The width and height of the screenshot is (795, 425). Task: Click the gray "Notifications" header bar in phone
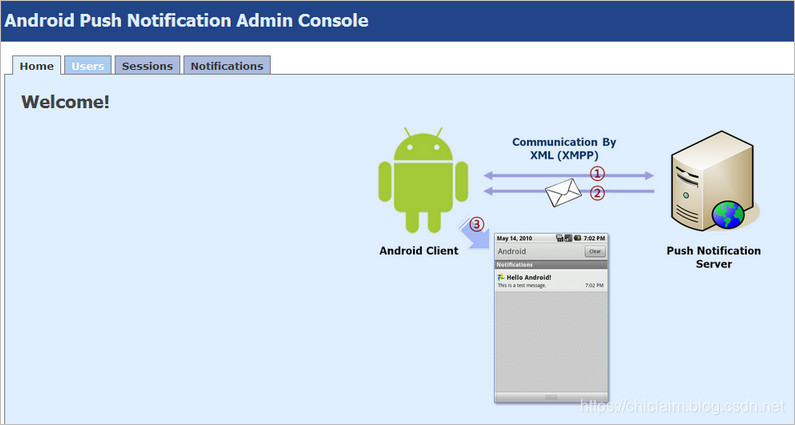point(551,265)
